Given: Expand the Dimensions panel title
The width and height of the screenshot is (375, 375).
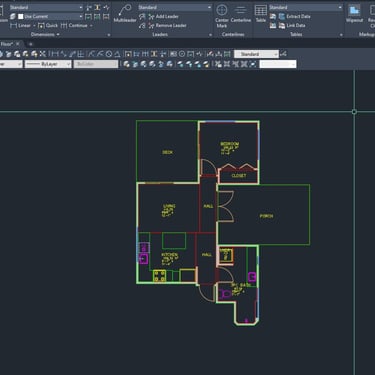Looking at the screenshot, I should (x=45, y=34).
